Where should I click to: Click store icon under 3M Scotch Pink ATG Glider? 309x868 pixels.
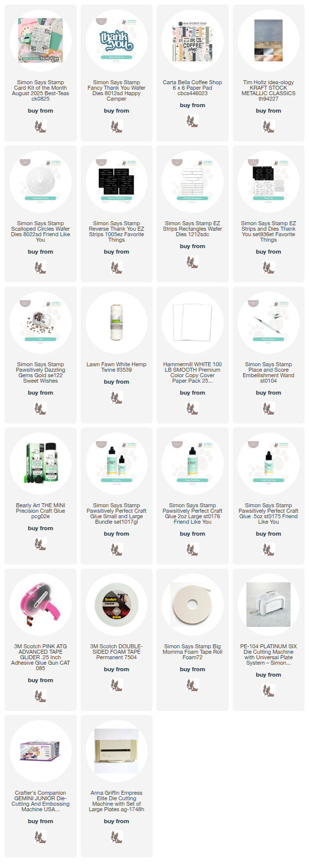[x=40, y=696]
